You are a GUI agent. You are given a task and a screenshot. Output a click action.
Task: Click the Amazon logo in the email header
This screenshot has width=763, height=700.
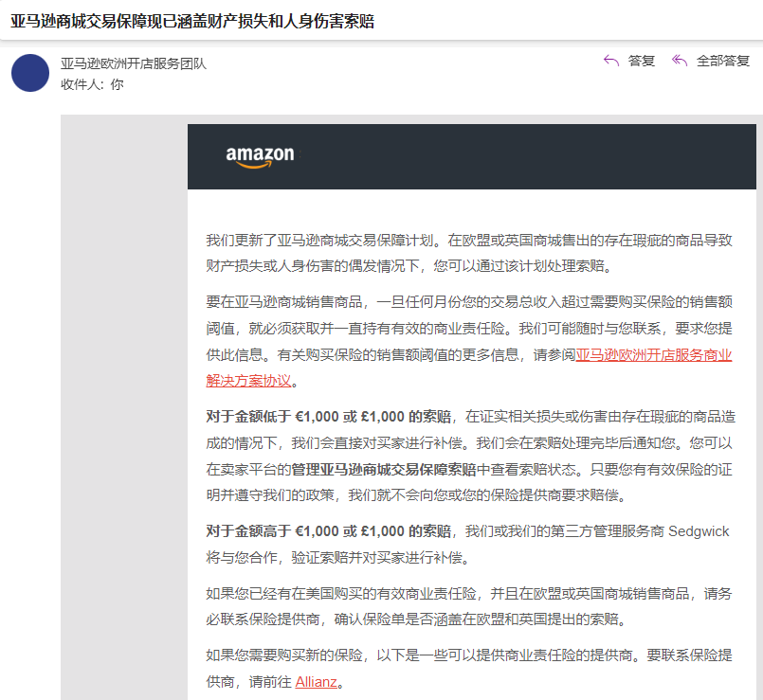[x=259, y=154]
